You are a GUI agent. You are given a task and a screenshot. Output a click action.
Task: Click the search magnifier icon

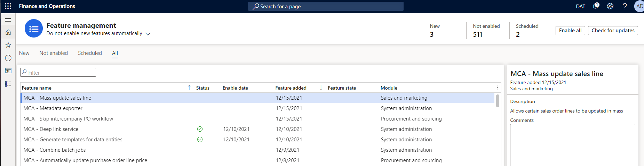(x=256, y=6)
